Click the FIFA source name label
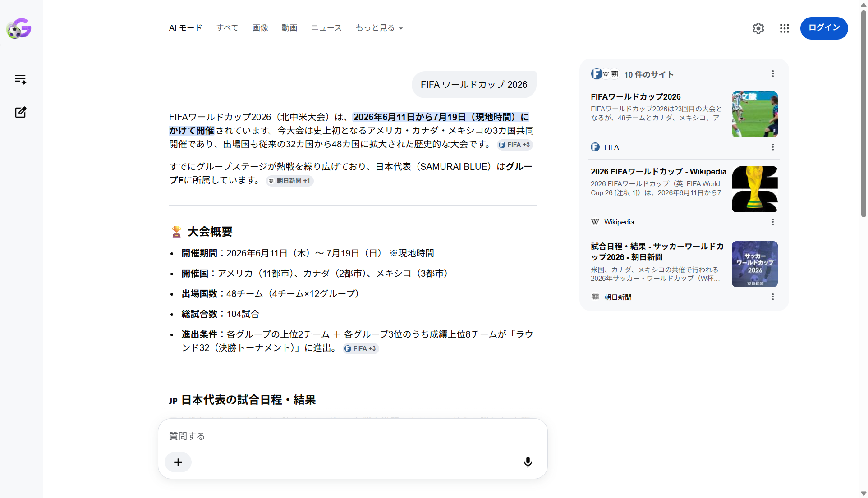Screen dimensions: 868x498 tap(611, 147)
